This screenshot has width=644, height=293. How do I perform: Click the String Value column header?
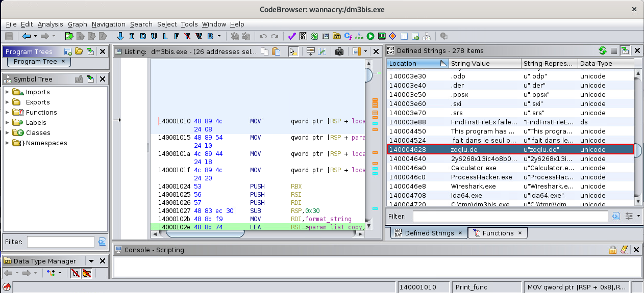click(x=470, y=64)
